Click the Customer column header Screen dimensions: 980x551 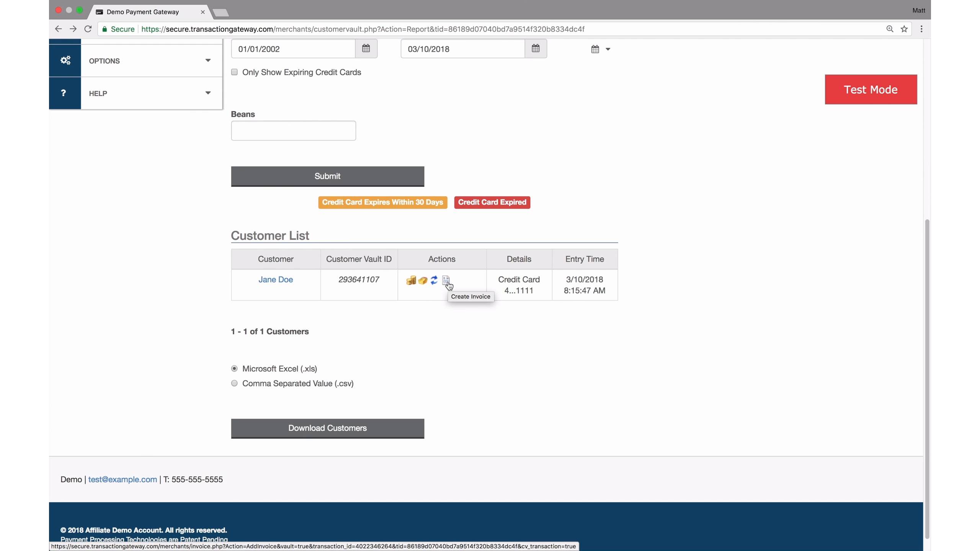click(276, 259)
